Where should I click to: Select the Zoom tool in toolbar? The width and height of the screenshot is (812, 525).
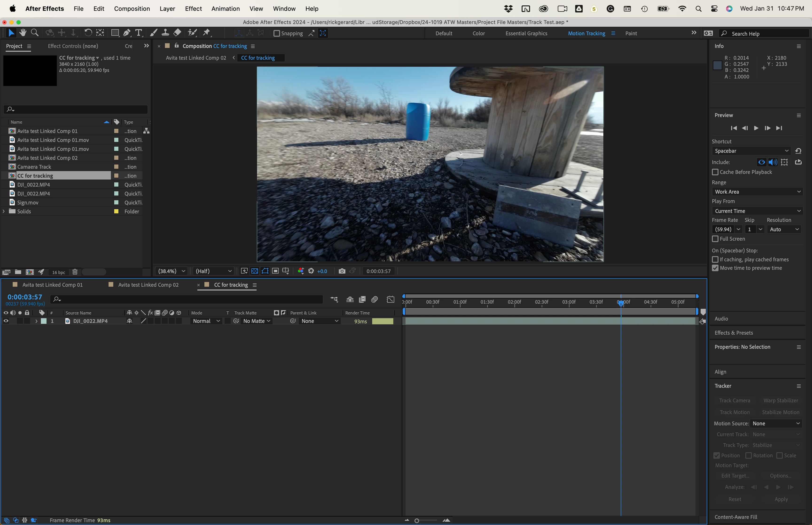point(34,33)
